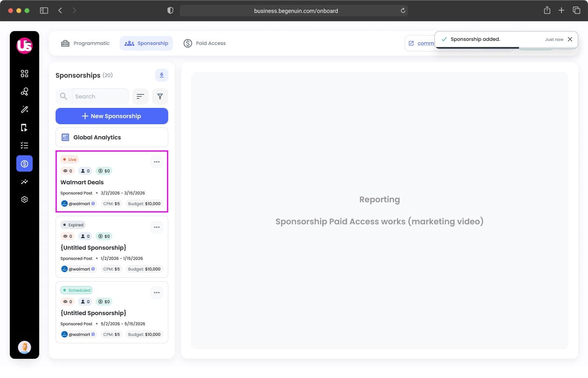Click the Us logo at sidebar top

[x=24, y=45]
